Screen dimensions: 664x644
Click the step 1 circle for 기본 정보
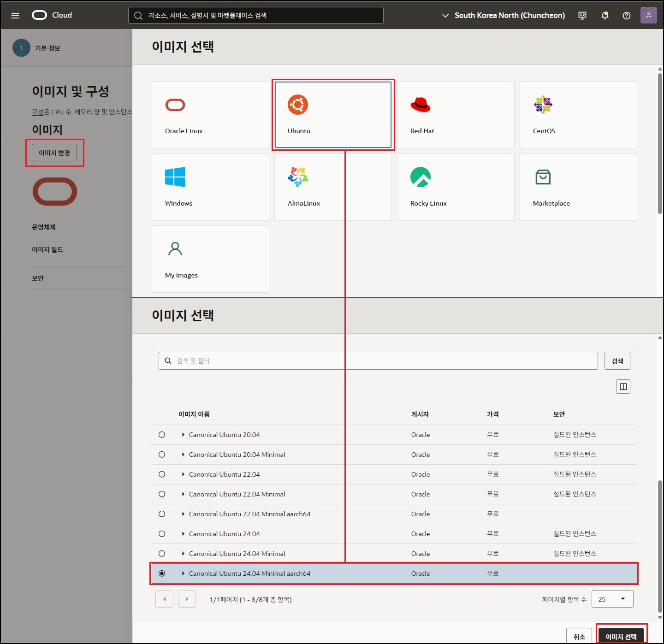(21, 48)
